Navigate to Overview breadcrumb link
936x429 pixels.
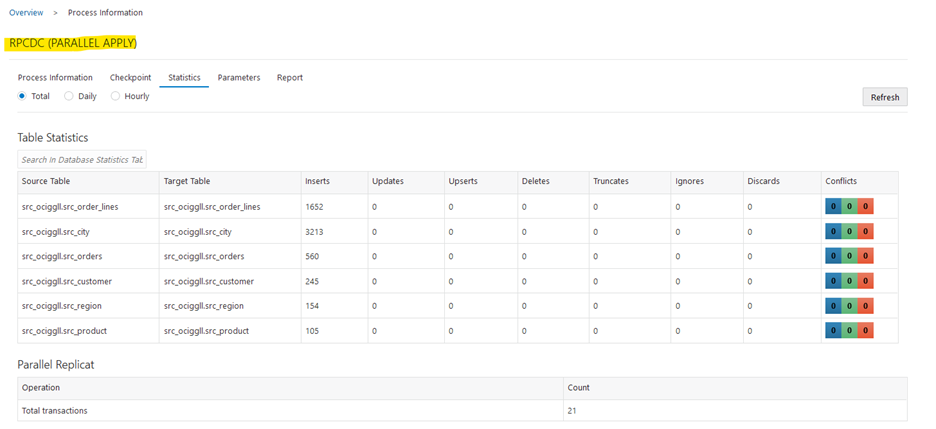(x=26, y=13)
